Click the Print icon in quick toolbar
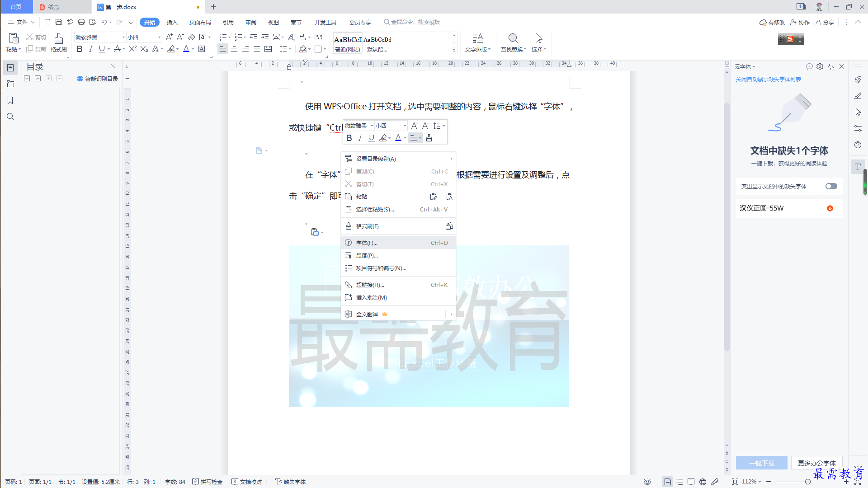Viewport: 868px width, 488px height. tap(81, 22)
